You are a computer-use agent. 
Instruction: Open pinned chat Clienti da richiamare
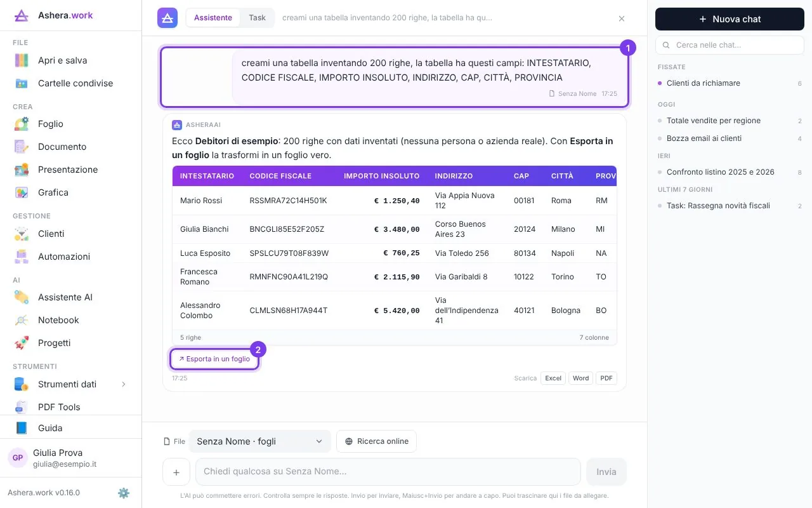pos(730,83)
